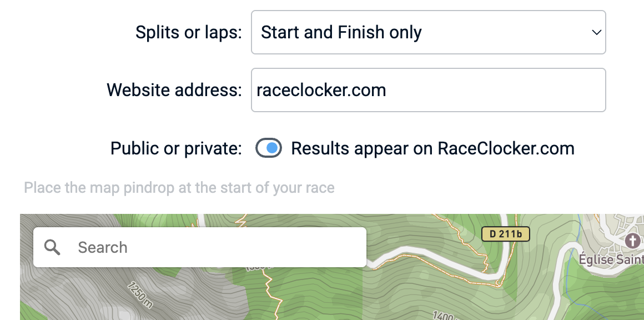Click the "raceclocker.com" text in address field
644x320 pixels.
321,90
